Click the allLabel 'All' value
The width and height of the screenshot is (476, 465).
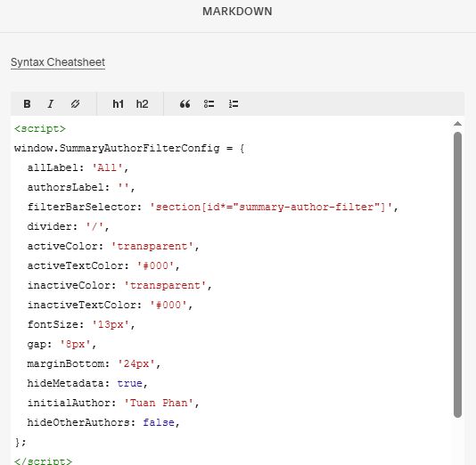107,167
